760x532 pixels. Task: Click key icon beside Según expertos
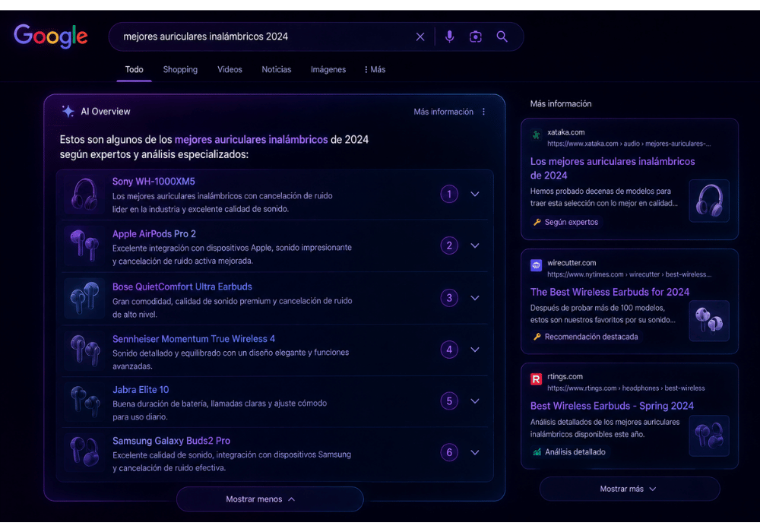[x=537, y=222]
